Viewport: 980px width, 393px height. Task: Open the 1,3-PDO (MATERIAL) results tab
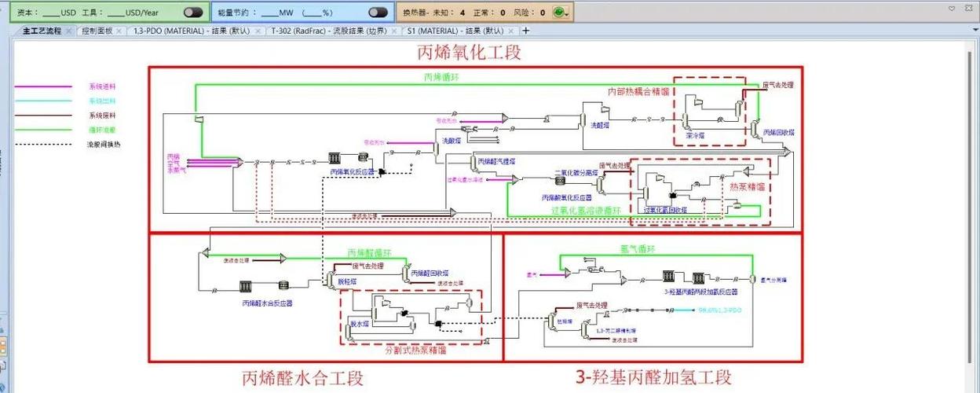coord(192,31)
